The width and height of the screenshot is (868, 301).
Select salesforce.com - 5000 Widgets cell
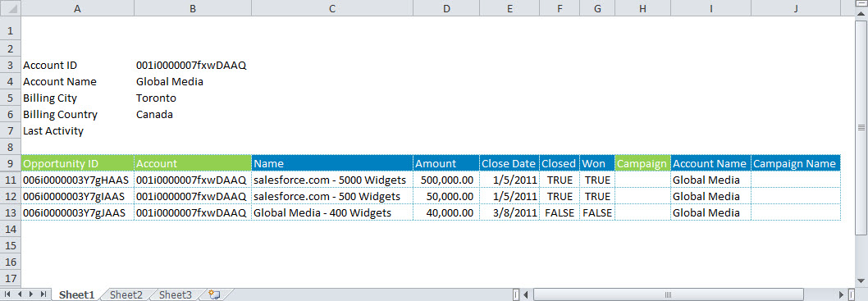click(331, 180)
